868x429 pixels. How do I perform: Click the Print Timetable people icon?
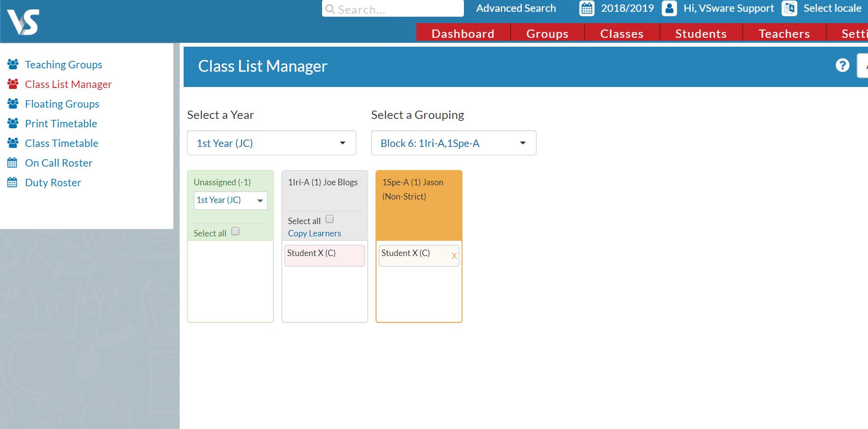[13, 123]
